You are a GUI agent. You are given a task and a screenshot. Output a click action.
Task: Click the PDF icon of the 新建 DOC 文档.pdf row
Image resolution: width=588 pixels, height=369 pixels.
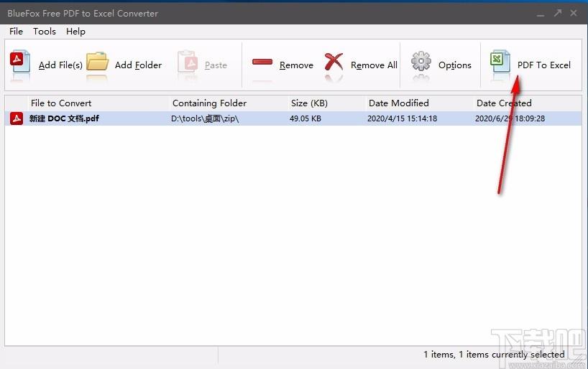[17, 118]
